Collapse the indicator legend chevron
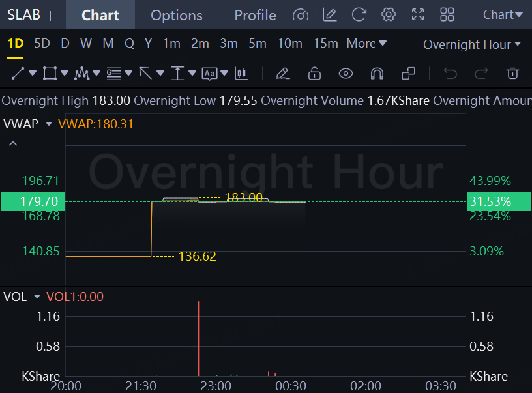Image resolution: width=532 pixels, height=393 pixels. pos(13,143)
